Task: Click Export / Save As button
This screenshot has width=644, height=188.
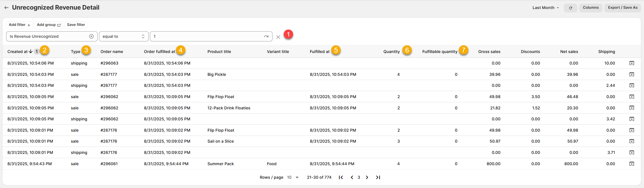Action: click(622, 8)
